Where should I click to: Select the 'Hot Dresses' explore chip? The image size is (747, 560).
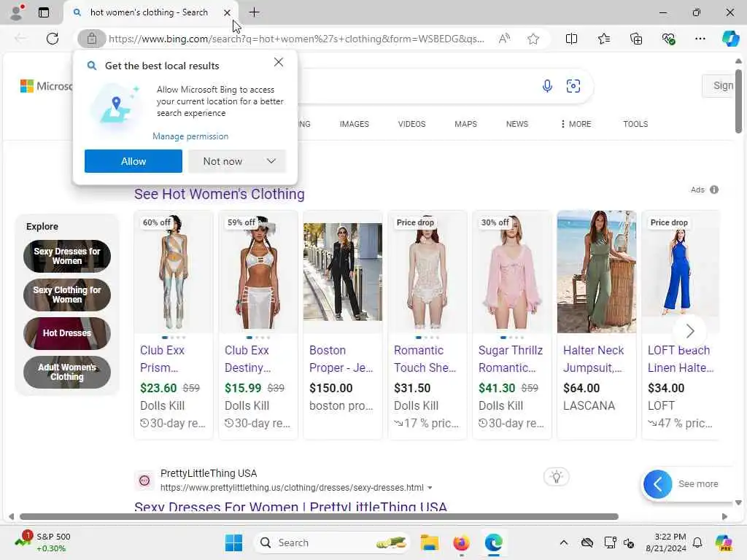point(67,333)
